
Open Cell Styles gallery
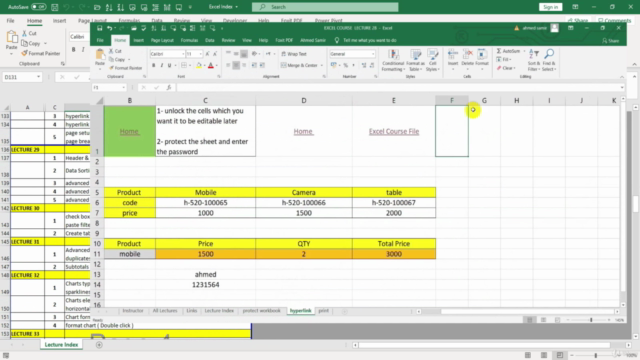(432, 60)
